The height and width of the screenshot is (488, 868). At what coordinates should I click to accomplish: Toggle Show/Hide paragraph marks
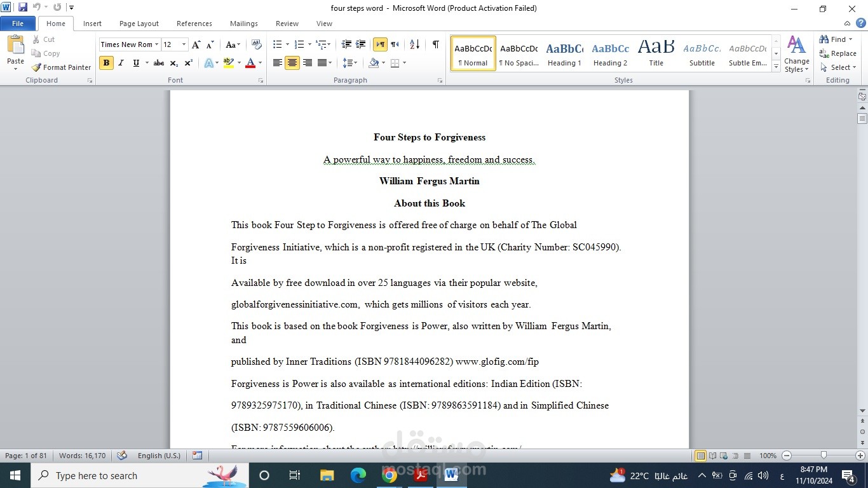click(435, 44)
